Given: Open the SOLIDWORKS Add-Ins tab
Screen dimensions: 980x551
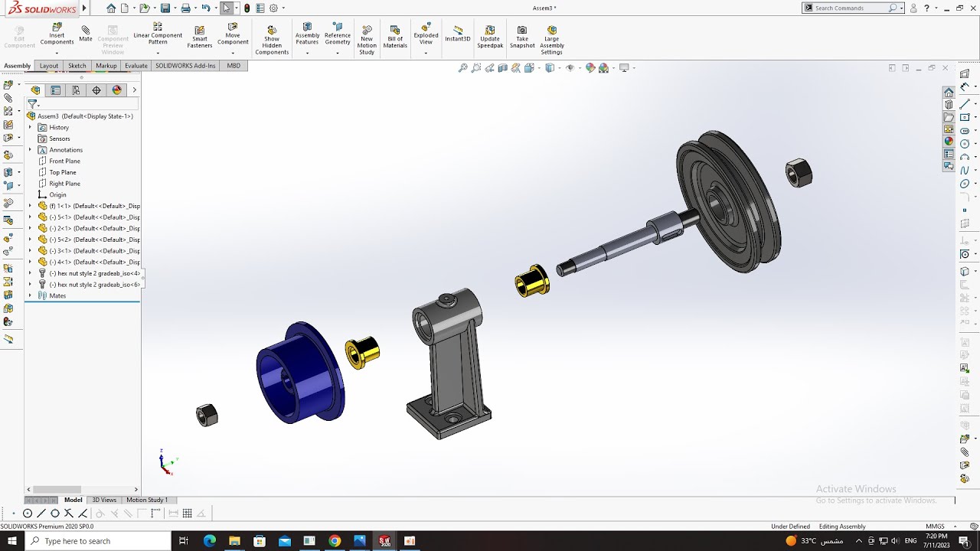Looking at the screenshot, I should tap(186, 66).
